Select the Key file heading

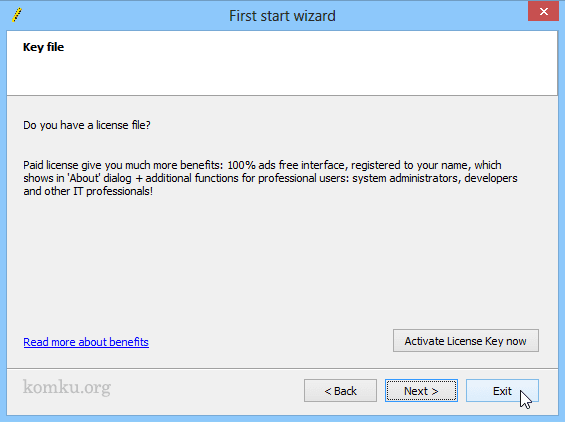pyautogui.click(x=44, y=47)
